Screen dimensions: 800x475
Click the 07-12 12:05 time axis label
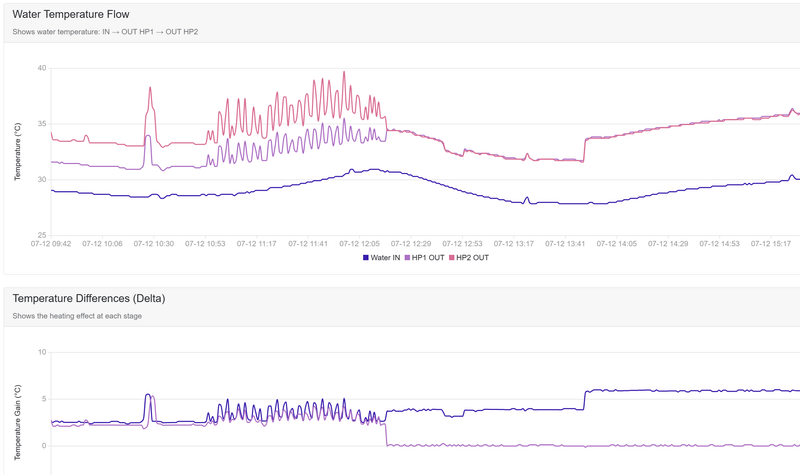pos(361,243)
